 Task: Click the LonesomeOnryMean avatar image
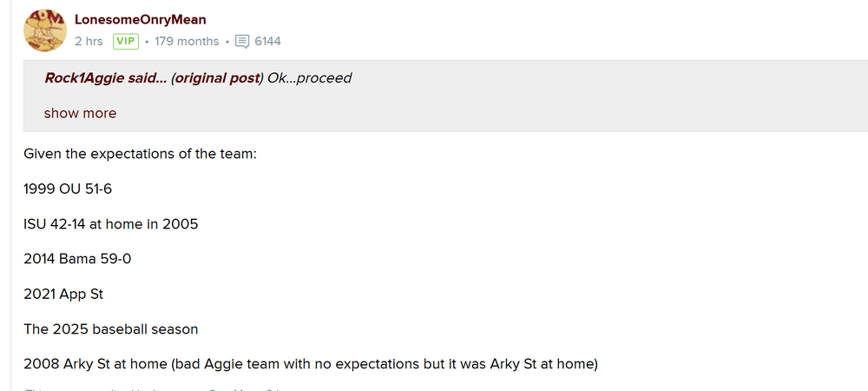pyautogui.click(x=44, y=30)
